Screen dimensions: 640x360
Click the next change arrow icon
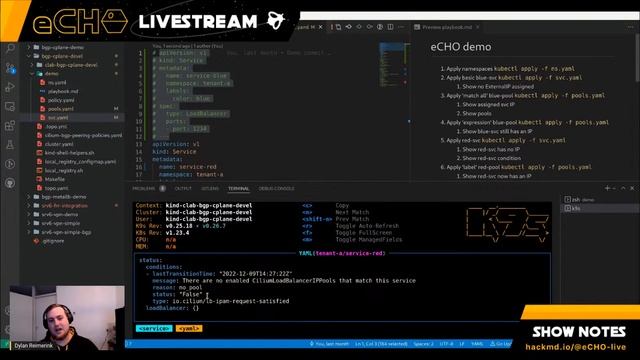[x=369, y=27]
